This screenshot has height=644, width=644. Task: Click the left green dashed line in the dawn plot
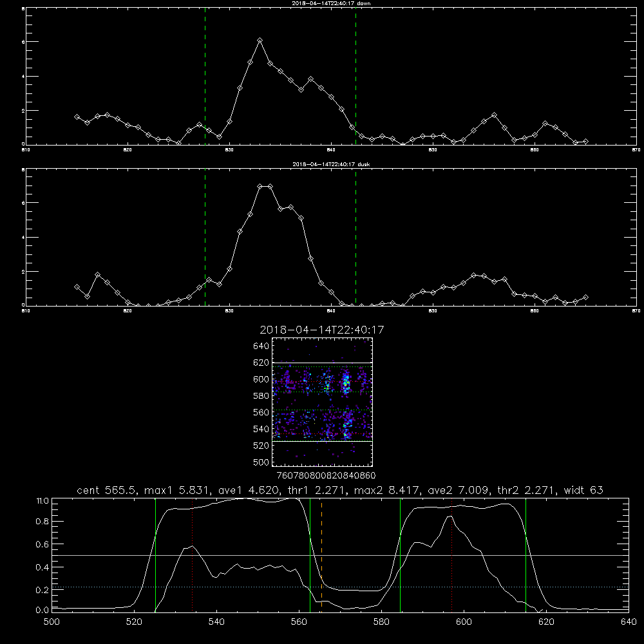pos(205,77)
